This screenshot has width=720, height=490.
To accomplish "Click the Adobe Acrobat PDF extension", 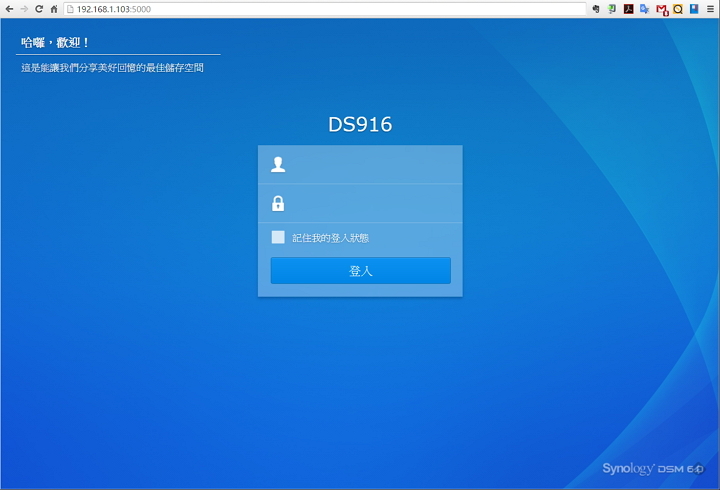I will click(x=629, y=8).
